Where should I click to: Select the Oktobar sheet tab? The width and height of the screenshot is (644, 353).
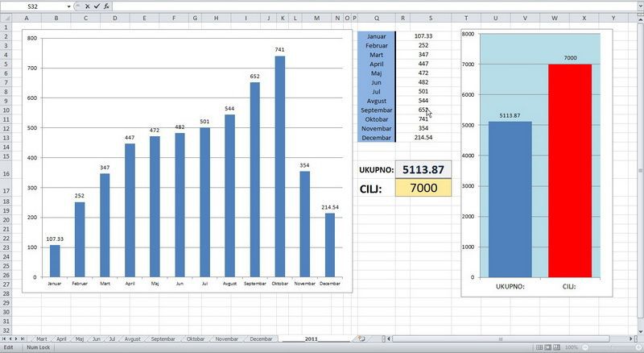click(196, 339)
